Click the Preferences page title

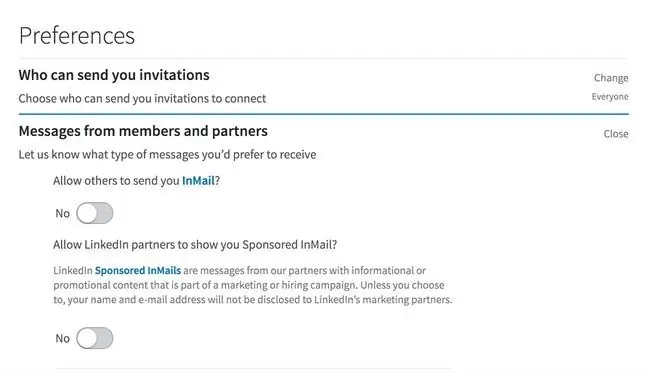(x=77, y=35)
